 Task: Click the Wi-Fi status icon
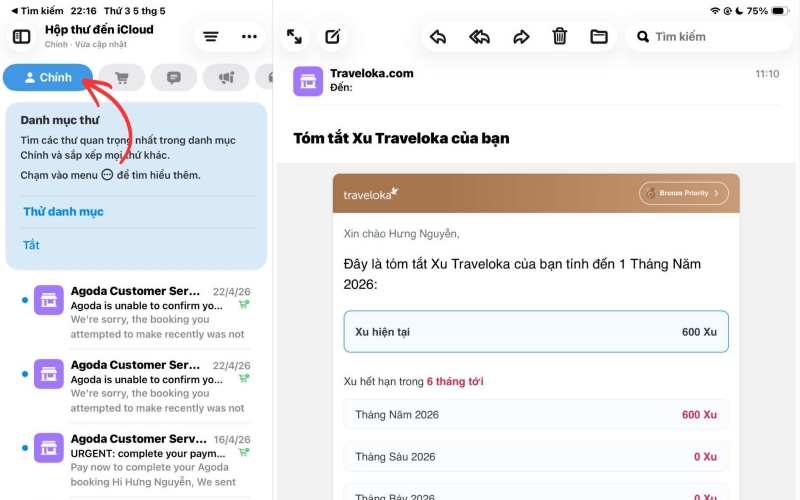click(x=715, y=11)
